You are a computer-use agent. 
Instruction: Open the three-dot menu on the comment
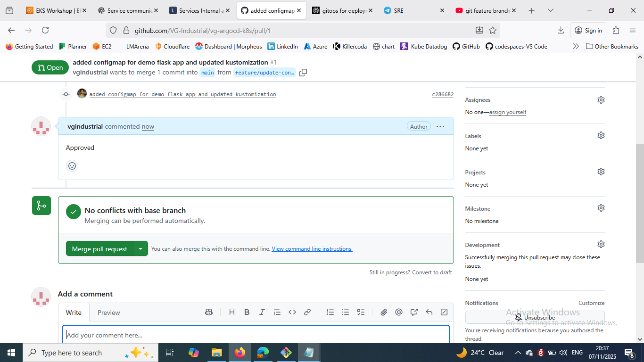click(x=440, y=126)
